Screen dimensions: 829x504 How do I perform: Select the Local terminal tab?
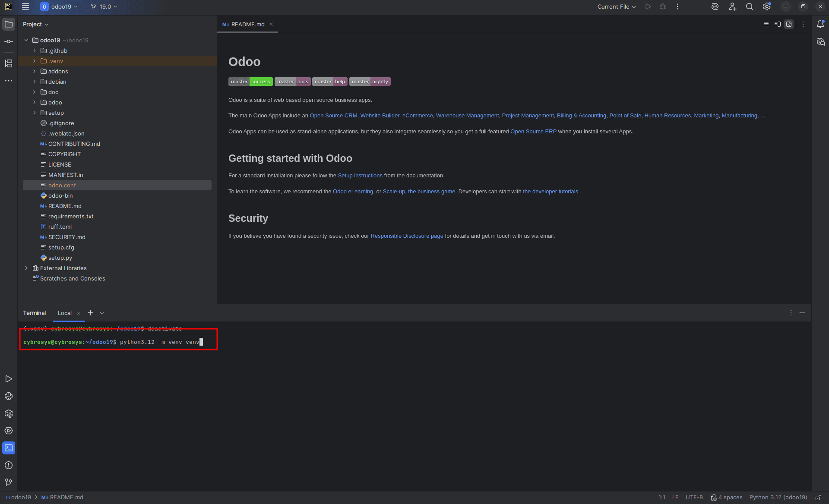(x=65, y=313)
